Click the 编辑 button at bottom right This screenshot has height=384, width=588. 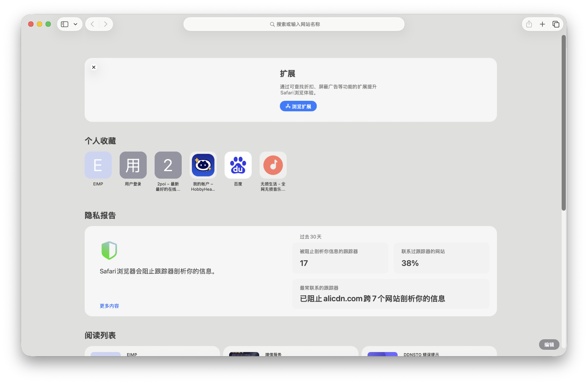pos(549,345)
